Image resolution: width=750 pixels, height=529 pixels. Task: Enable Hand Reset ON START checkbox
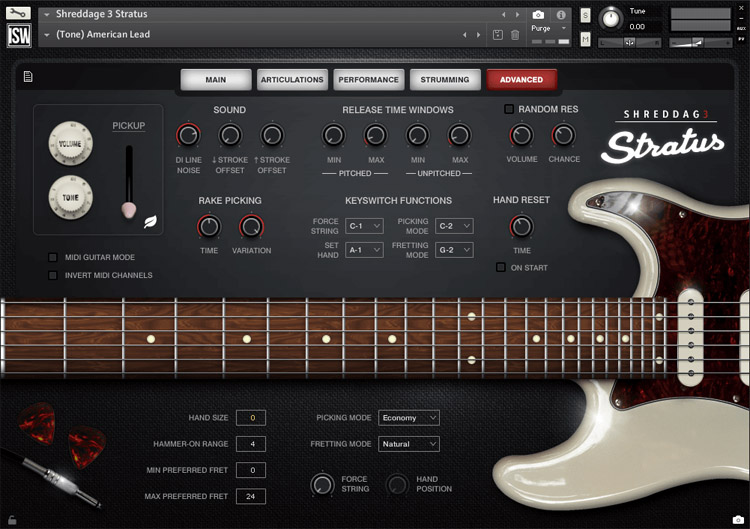point(501,267)
